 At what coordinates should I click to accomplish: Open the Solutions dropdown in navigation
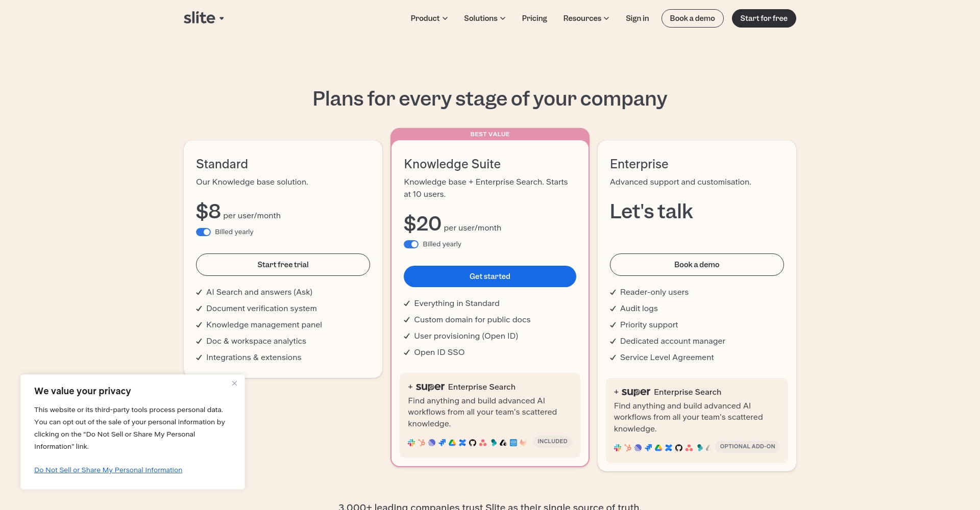pyautogui.click(x=484, y=18)
